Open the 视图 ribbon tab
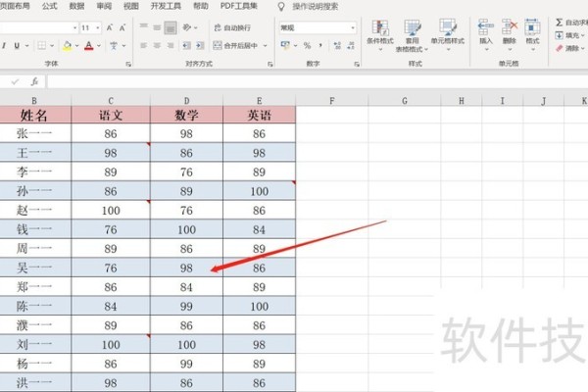588x392 pixels. [131, 6]
